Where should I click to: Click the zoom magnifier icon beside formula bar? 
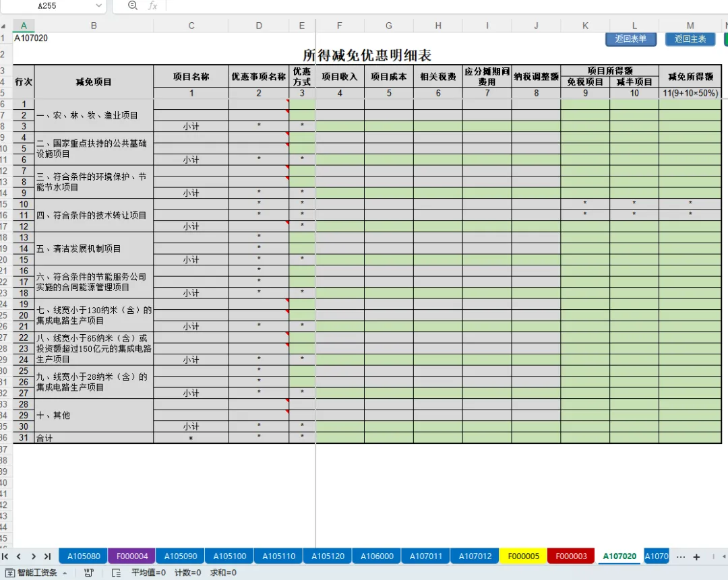[133, 5]
